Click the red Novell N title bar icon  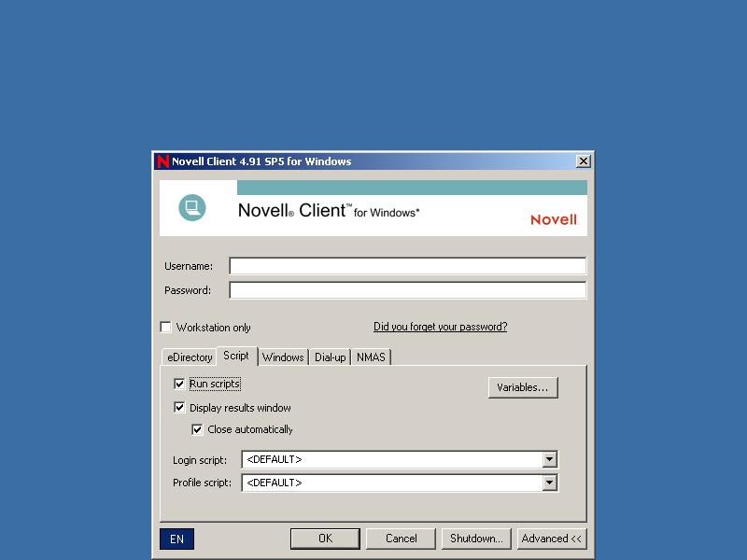(x=162, y=161)
